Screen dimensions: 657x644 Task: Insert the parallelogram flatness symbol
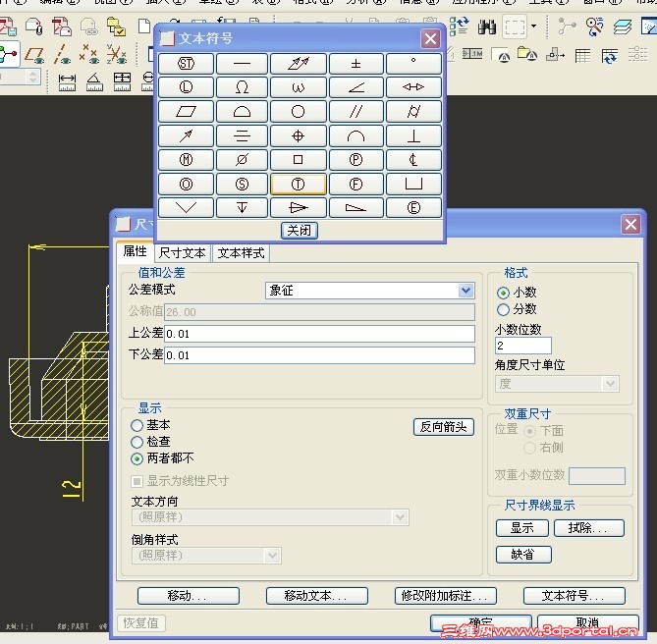186,112
